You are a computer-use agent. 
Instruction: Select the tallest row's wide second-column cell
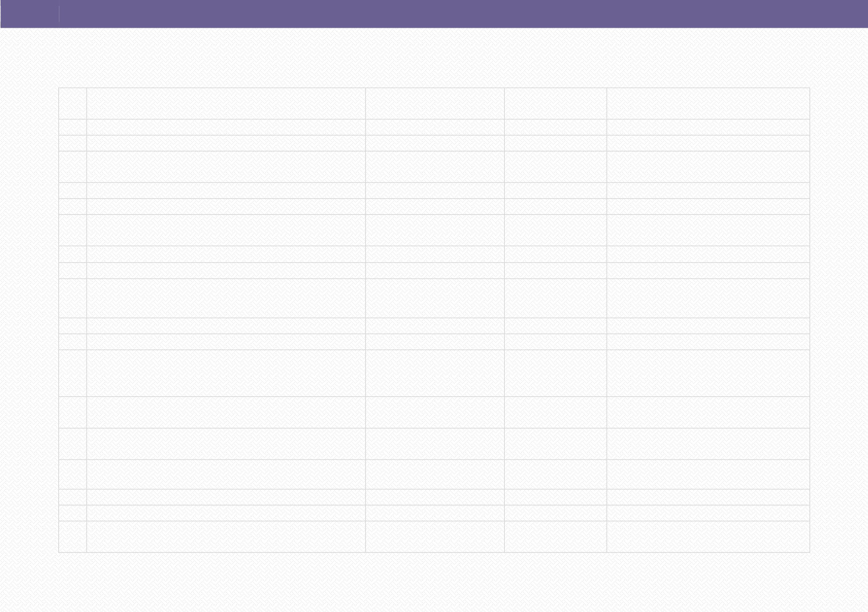tap(226, 373)
